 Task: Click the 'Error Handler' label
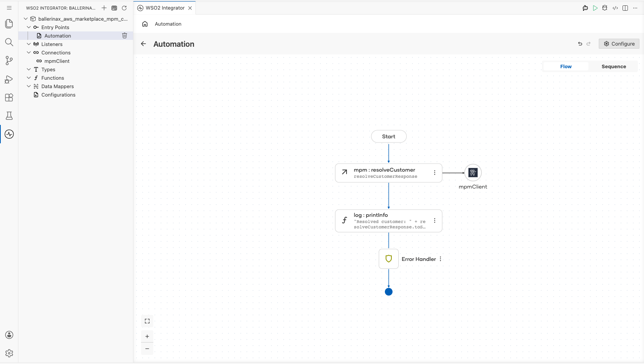[x=419, y=259]
